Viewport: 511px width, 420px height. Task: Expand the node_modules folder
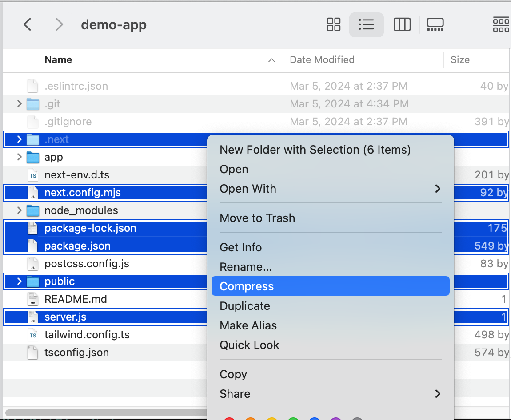click(x=19, y=210)
